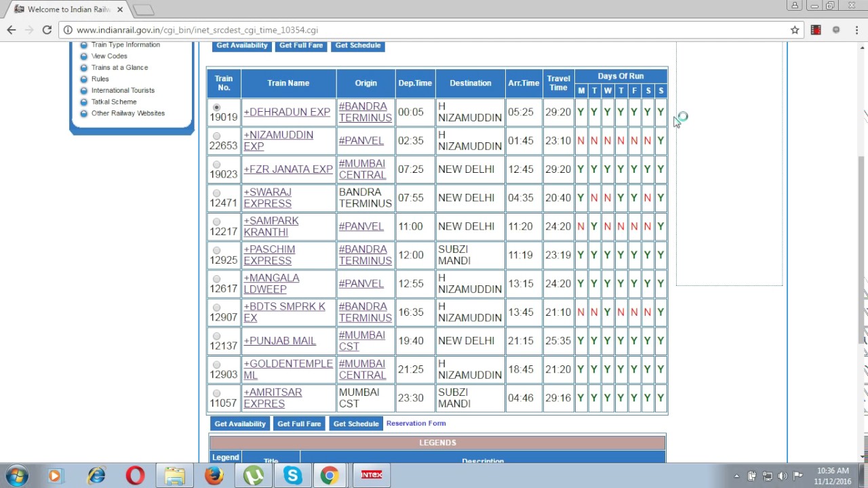Click the Train Type Information bullet icon
The image size is (868, 488).
[x=84, y=45]
